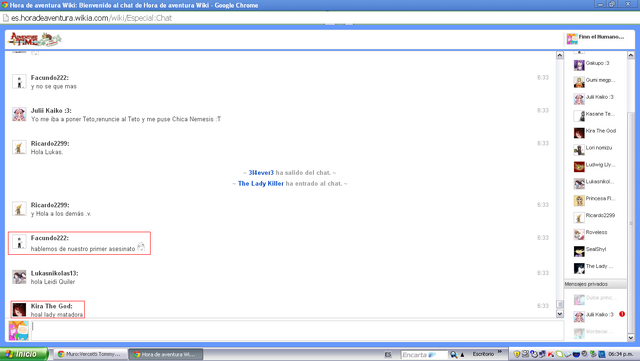The image size is (640, 361).
Task: Click the chat scrollbar thumb
Action: tap(560, 304)
